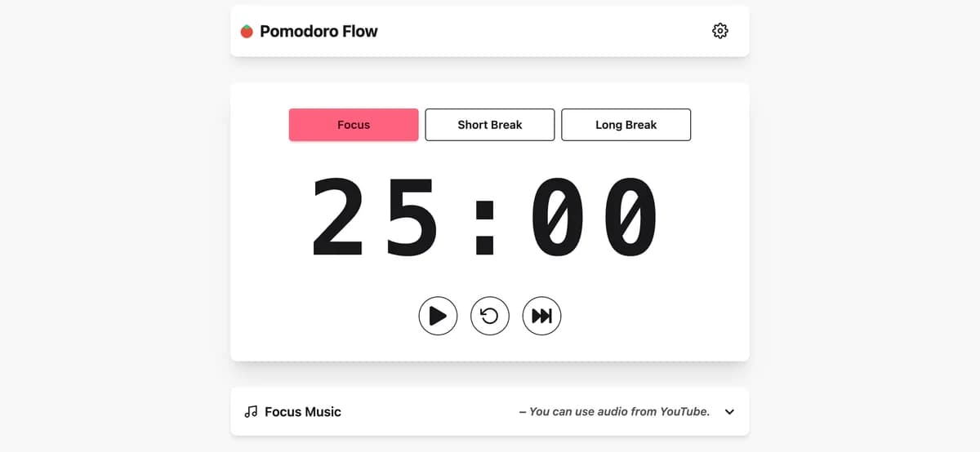The width and height of the screenshot is (980, 452).
Task: Reset the timer using the circular arrow
Action: (490, 316)
